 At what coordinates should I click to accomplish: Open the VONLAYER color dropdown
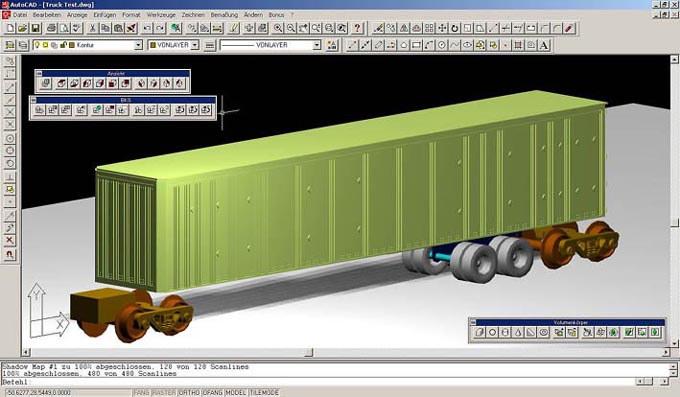click(x=195, y=45)
